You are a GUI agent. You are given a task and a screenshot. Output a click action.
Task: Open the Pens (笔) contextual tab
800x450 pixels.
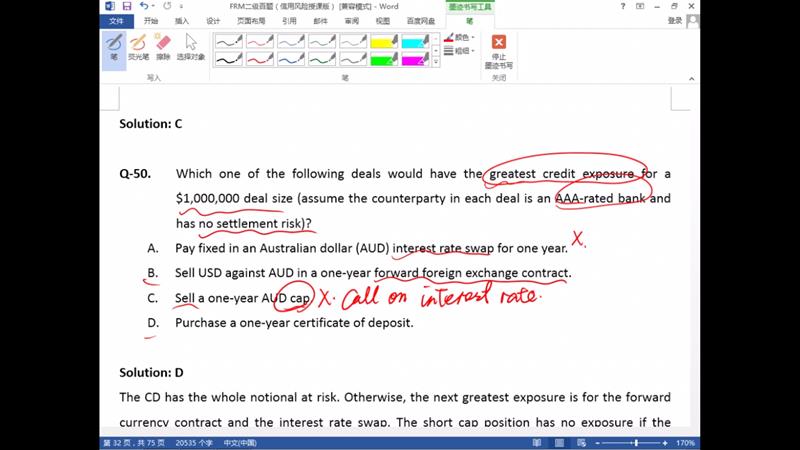469,21
